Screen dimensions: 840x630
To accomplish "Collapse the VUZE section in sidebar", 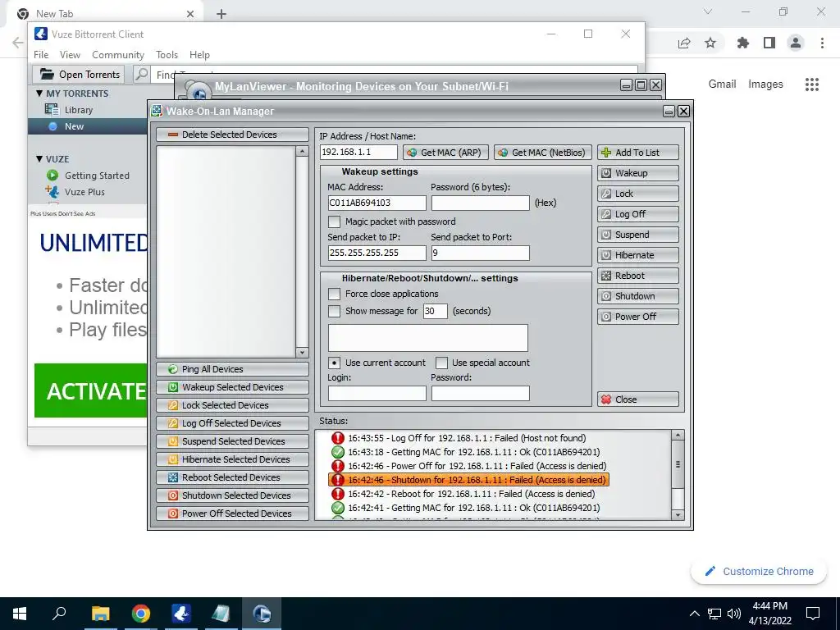I will [39, 159].
